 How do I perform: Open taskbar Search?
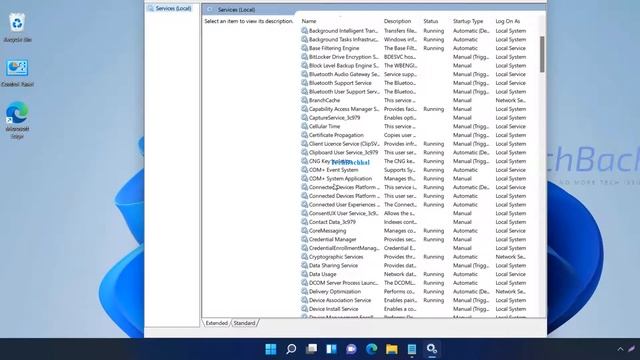[x=291, y=349]
